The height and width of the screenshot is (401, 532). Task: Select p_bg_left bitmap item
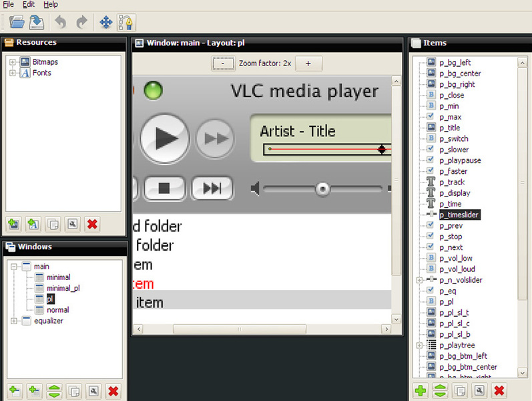(455, 63)
